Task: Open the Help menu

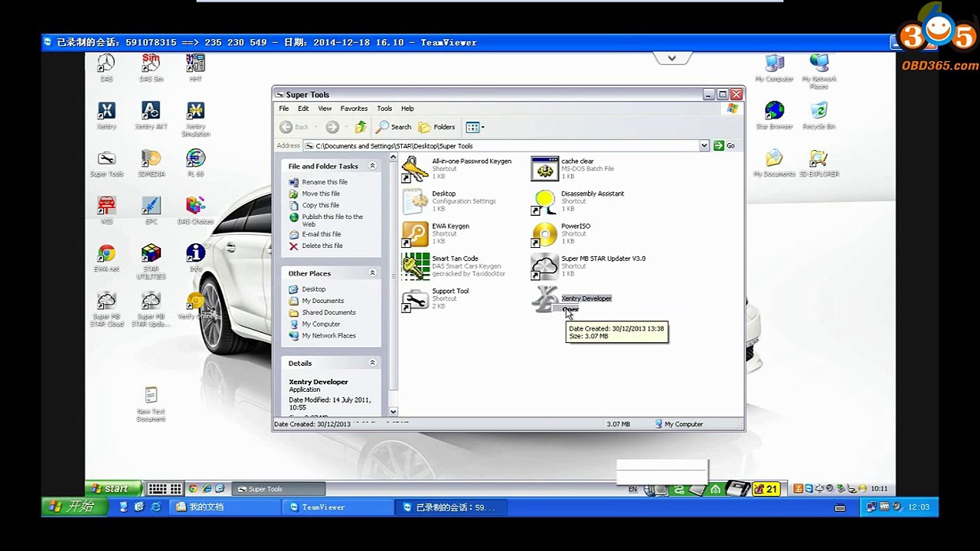Action: 407,109
